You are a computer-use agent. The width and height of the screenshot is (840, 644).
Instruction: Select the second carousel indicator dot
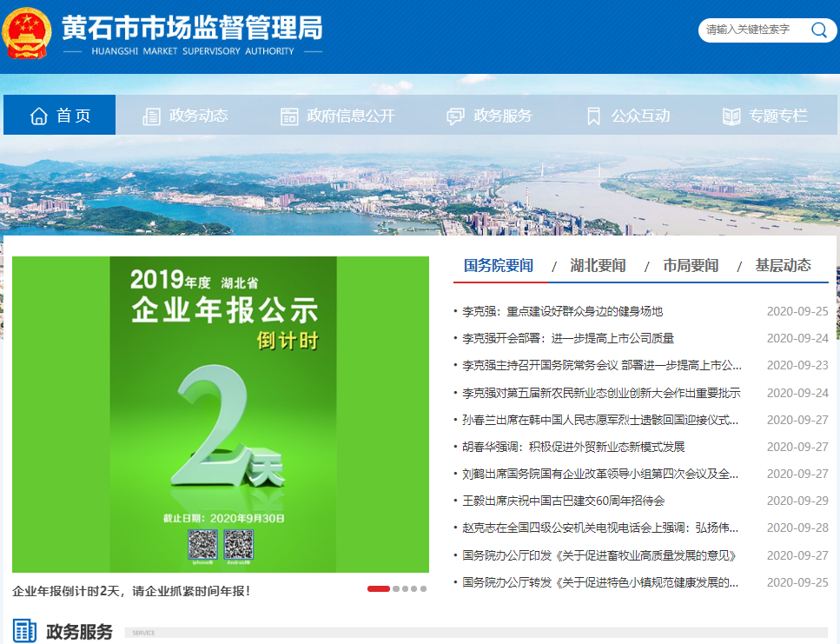[x=396, y=589]
